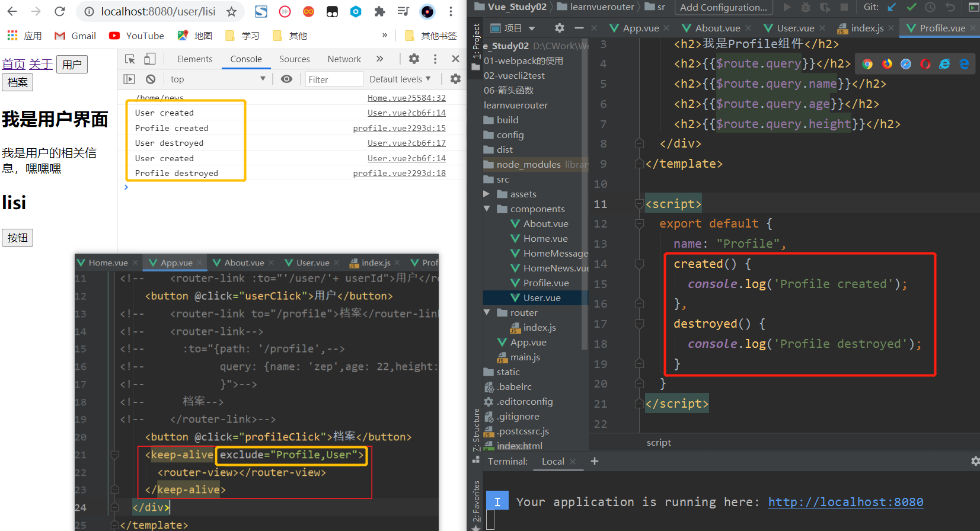
Task: Click the 按钮 button
Action: tap(17, 238)
